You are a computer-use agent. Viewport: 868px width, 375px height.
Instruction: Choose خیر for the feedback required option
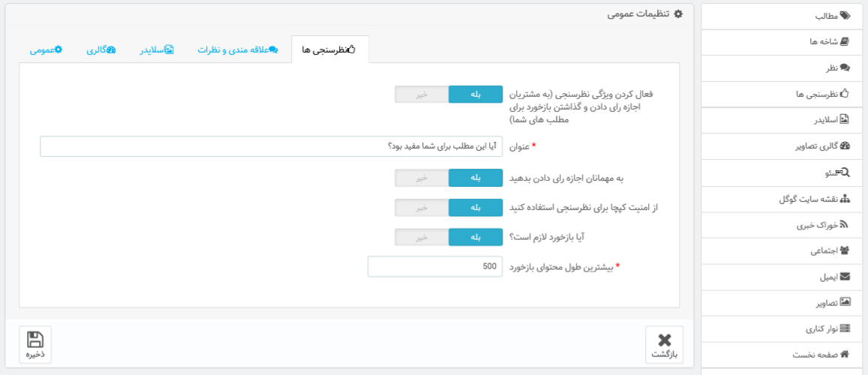point(422,237)
